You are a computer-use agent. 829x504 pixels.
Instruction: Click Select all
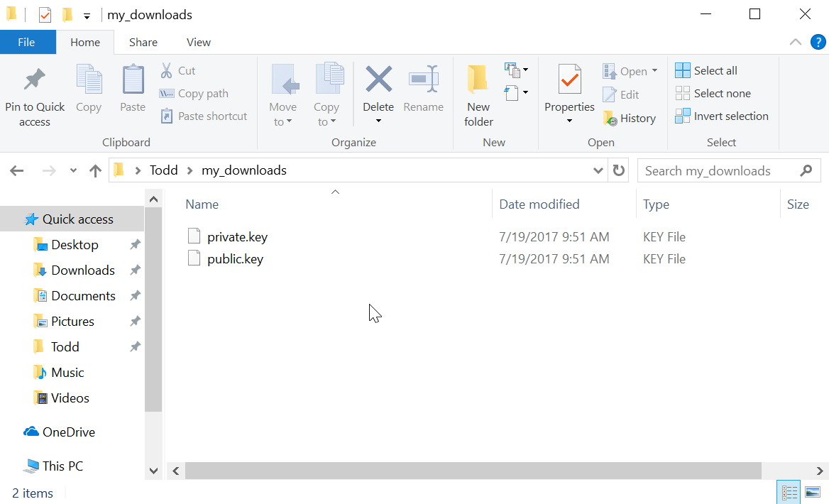(706, 70)
